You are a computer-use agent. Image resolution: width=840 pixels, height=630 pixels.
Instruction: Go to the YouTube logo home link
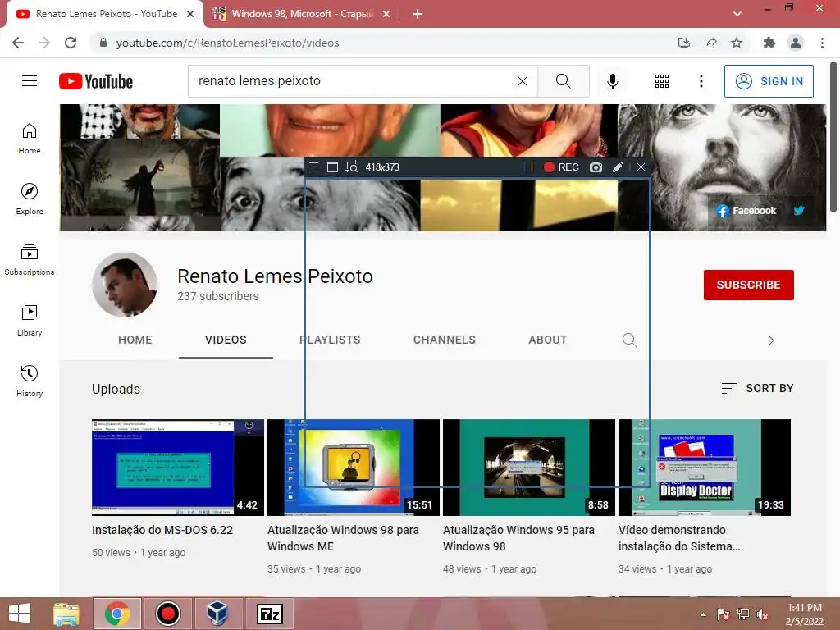click(96, 81)
